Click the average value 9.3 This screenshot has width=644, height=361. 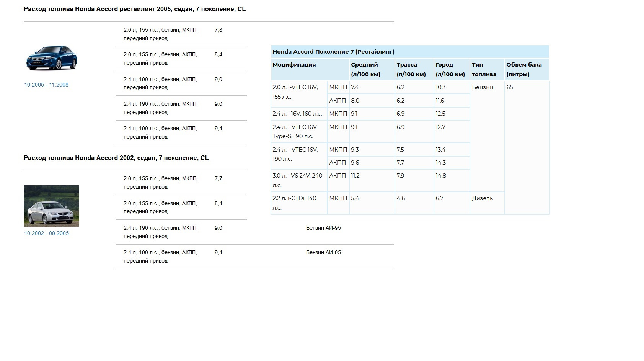[355, 150]
